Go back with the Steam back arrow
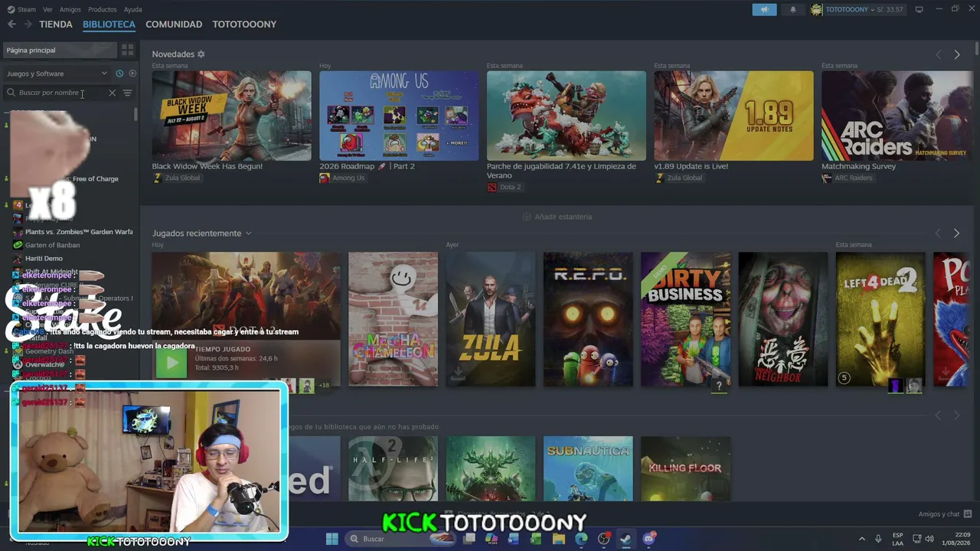 click(x=11, y=24)
